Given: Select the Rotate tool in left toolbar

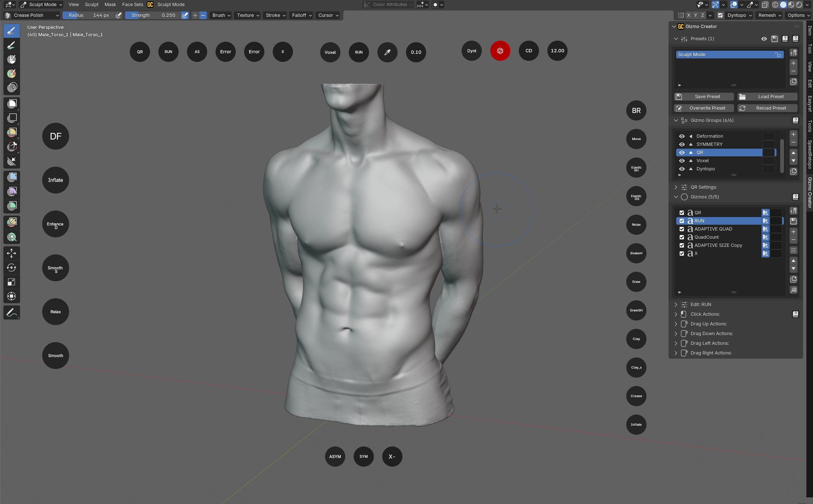Looking at the screenshot, I should 11,268.
